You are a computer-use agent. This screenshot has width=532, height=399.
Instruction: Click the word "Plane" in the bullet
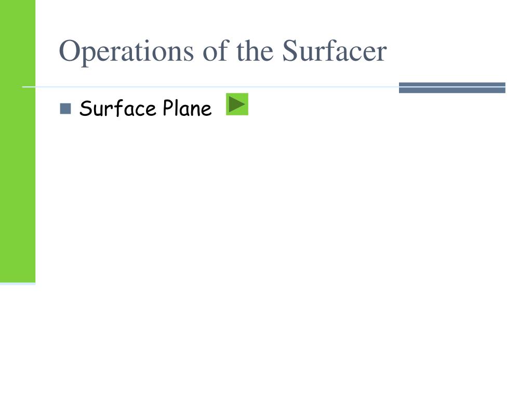click(187, 108)
